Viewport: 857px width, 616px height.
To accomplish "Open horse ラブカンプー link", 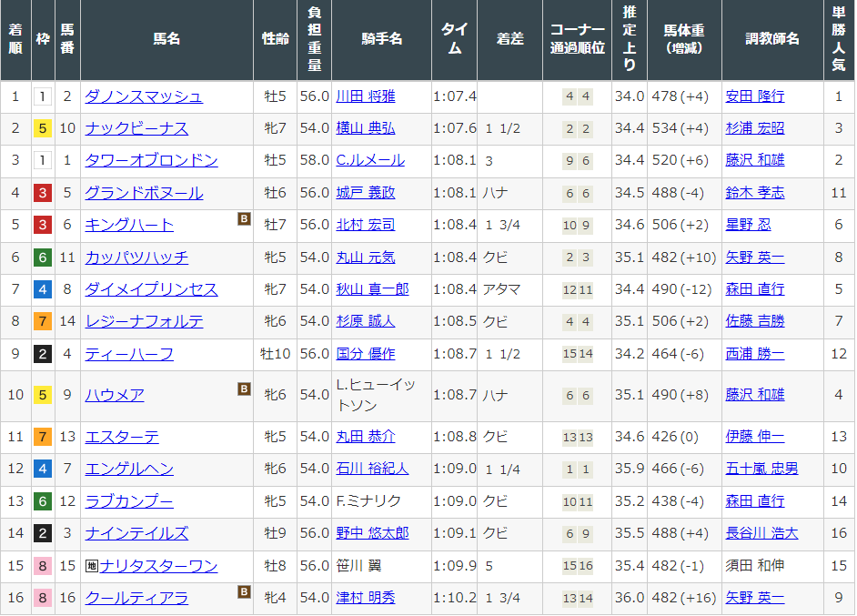I will (x=129, y=501).
